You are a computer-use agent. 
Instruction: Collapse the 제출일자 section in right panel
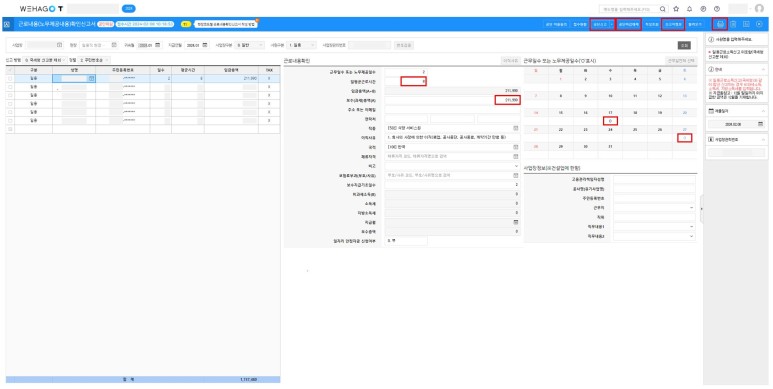pyautogui.click(x=763, y=111)
